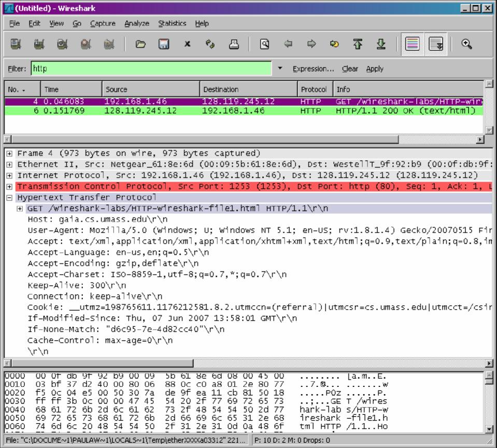The height and width of the screenshot is (448, 497).
Task: Select the User-Agent header line
Action: 260,230
